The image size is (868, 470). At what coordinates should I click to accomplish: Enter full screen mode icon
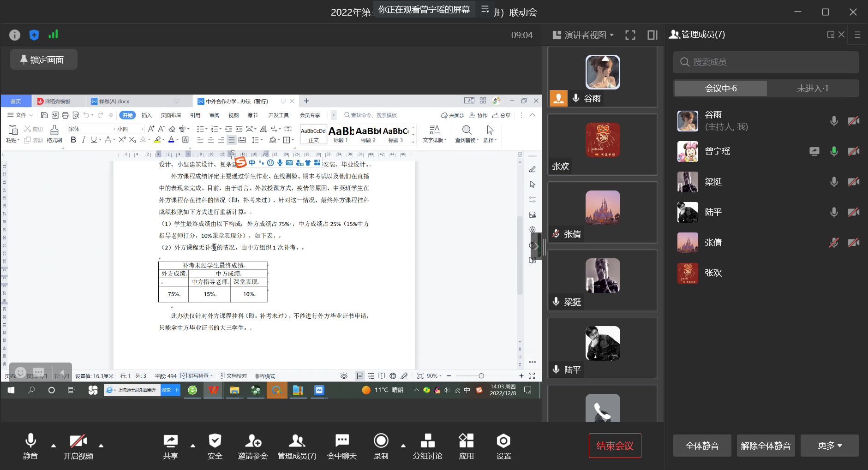(x=630, y=35)
